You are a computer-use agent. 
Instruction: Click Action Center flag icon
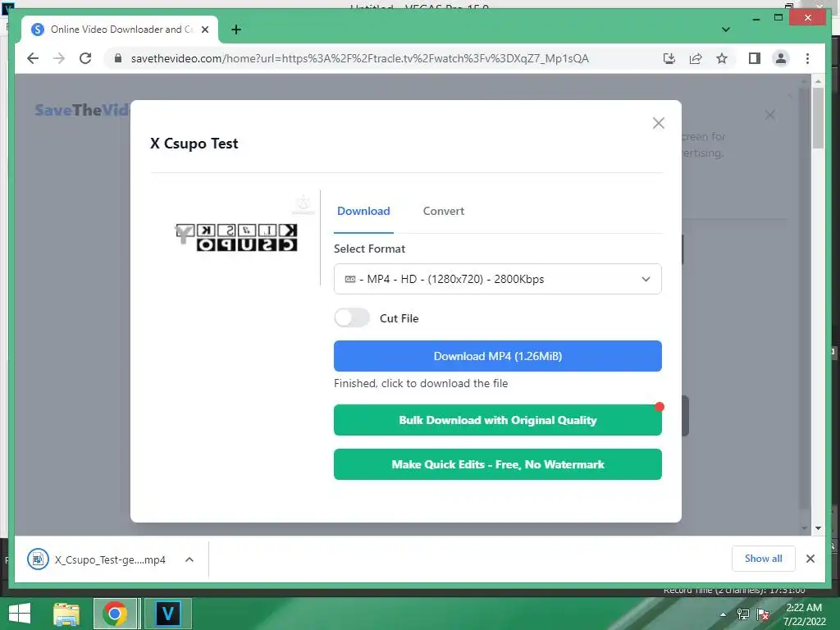[x=763, y=614]
